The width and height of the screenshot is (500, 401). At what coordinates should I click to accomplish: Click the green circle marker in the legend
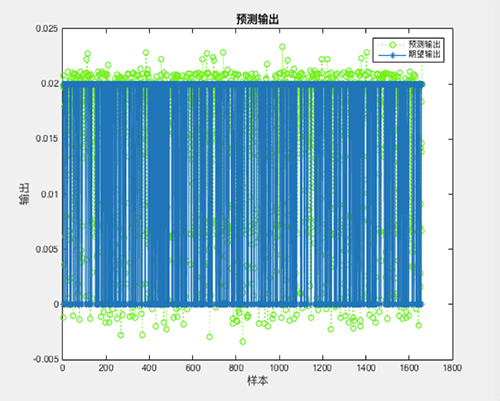392,44
